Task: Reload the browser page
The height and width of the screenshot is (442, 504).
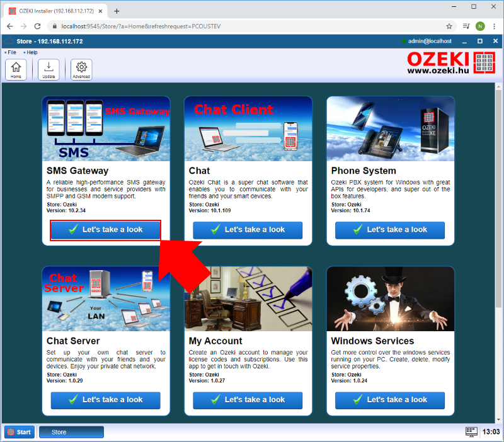Action: point(38,26)
